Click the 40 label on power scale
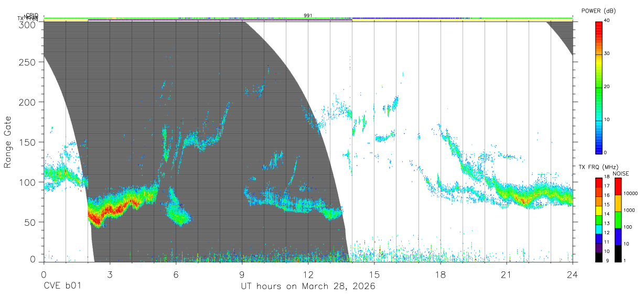This screenshot has width=644, height=297. pyautogui.click(x=607, y=20)
